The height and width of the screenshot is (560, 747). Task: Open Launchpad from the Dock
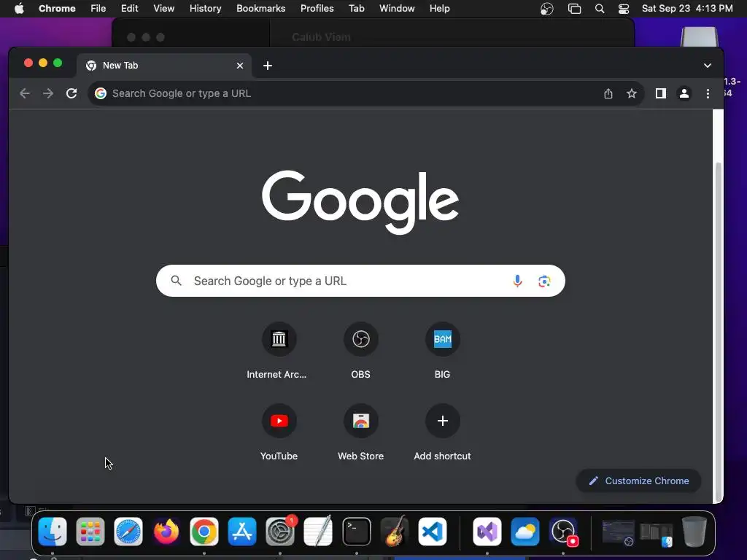[90, 532]
